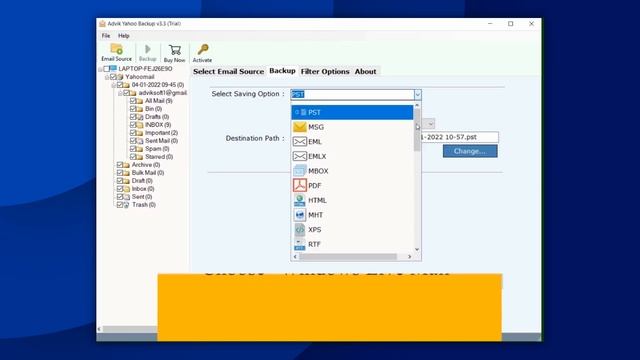Switch to the Filter Options tab
Viewport: 640px width, 360px height.
click(325, 71)
